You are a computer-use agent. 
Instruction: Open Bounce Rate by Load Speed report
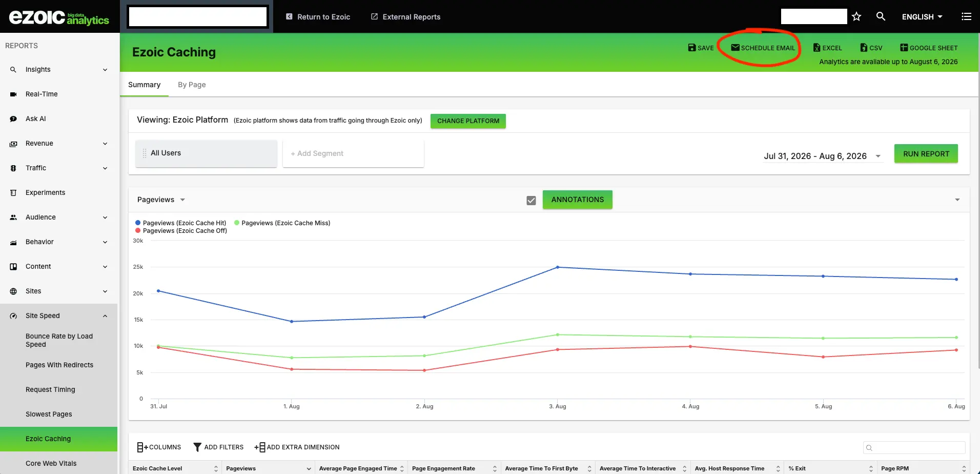click(59, 341)
